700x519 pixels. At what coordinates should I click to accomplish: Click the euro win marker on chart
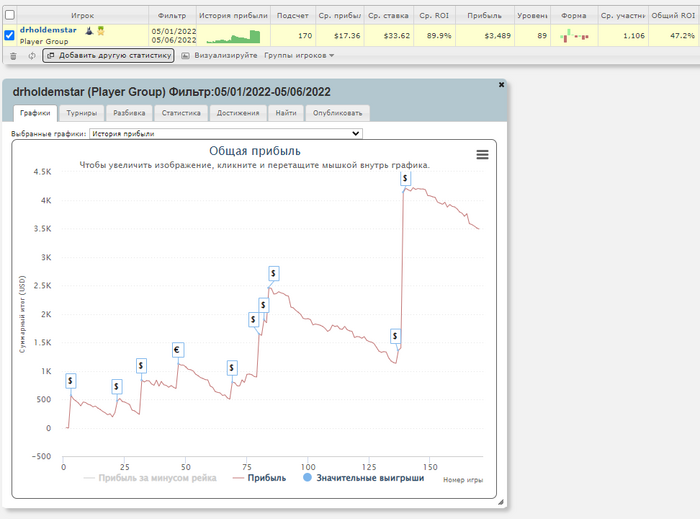coord(177,350)
